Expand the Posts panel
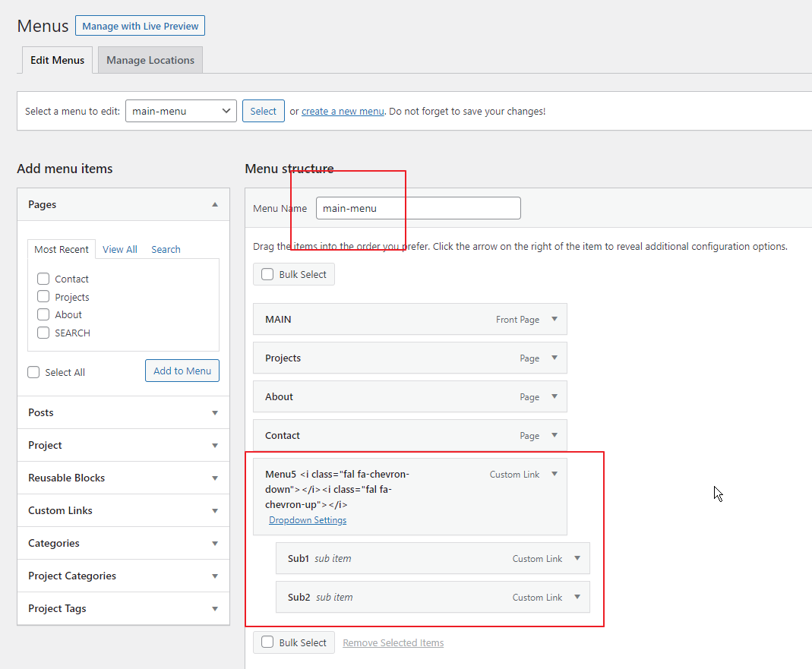 pyautogui.click(x=123, y=412)
